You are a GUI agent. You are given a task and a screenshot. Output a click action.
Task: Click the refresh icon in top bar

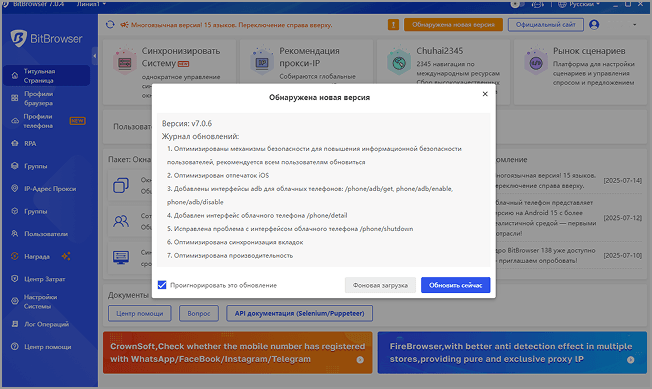click(x=110, y=25)
